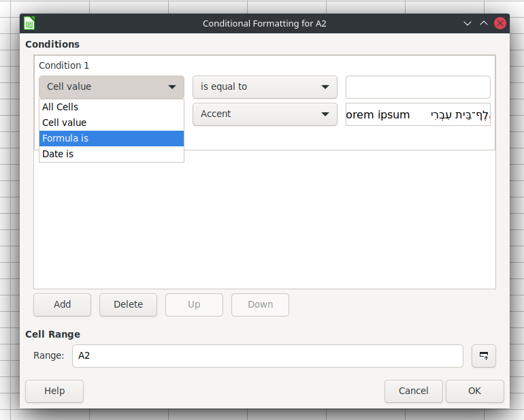Open Help for conditional formatting
524x420 pixels.
coord(54,391)
